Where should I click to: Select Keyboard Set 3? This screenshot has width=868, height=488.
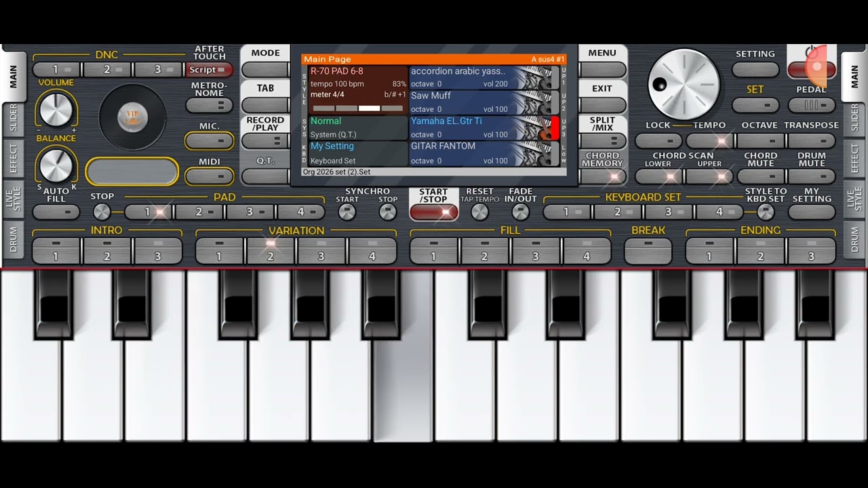pos(669,212)
